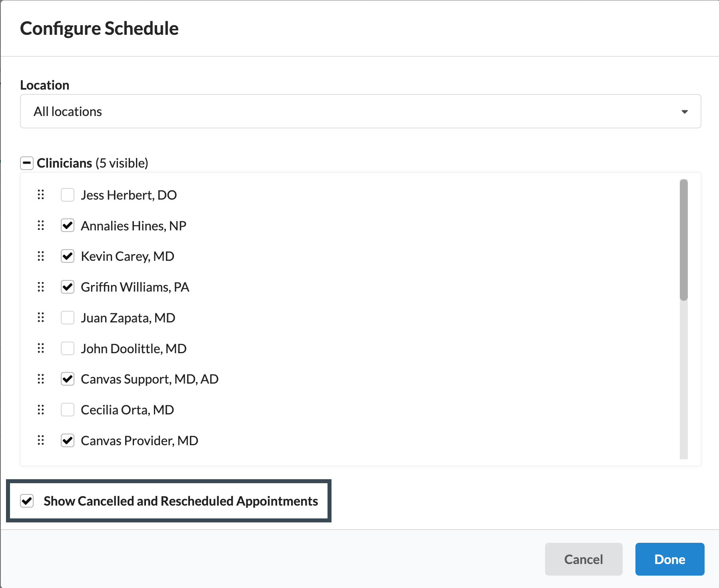This screenshot has width=719, height=588.
Task: Check the Juan Zapata, MD checkbox
Action: [68, 318]
